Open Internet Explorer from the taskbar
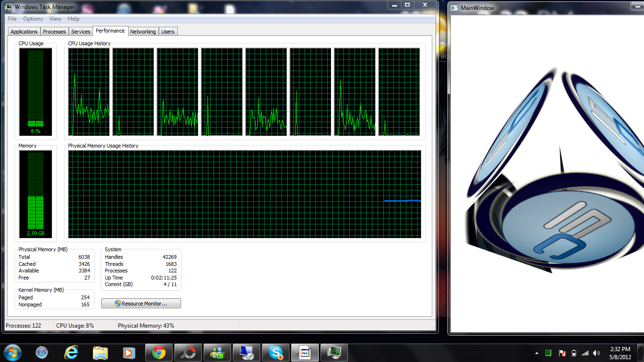Image resolution: width=644 pixels, height=362 pixels. coord(71,352)
